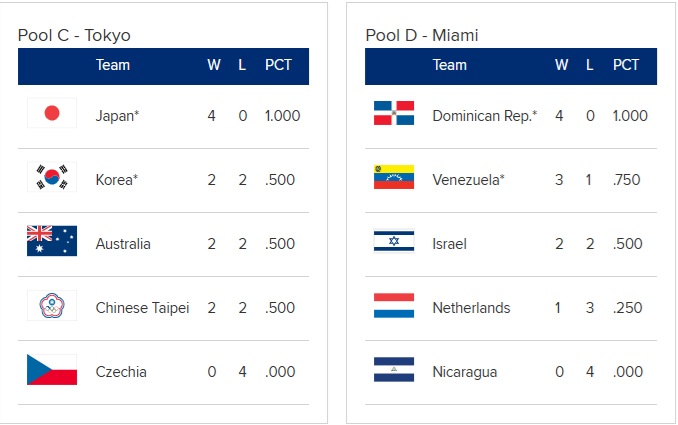Click the Venezuela flag icon
The height and width of the screenshot is (425, 678).
pos(393,179)
